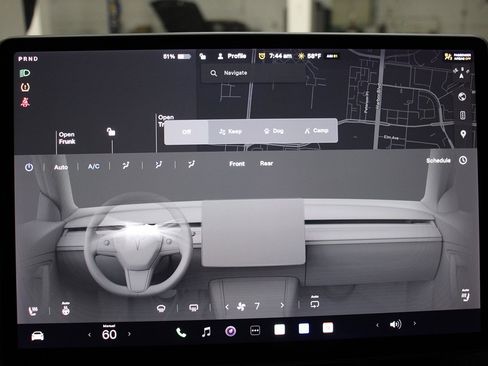Toggle the rear window defrost
488x366 pixels.
194,308
